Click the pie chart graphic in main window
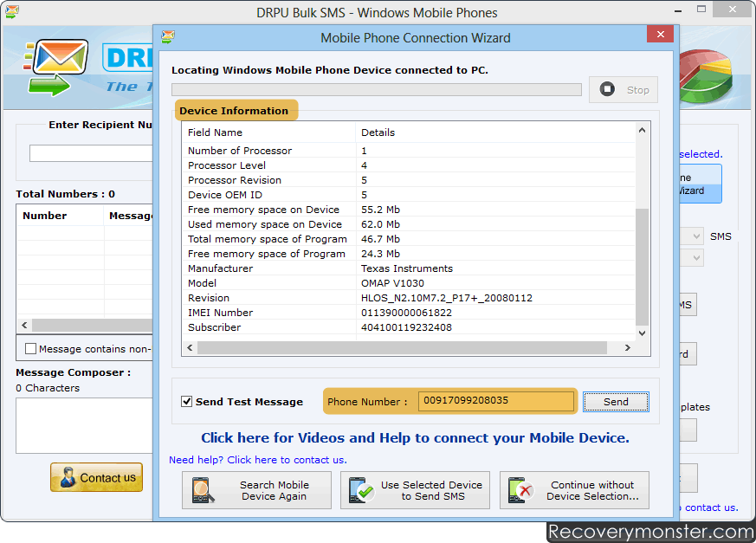The image size is (756, 543). (706, 77)
